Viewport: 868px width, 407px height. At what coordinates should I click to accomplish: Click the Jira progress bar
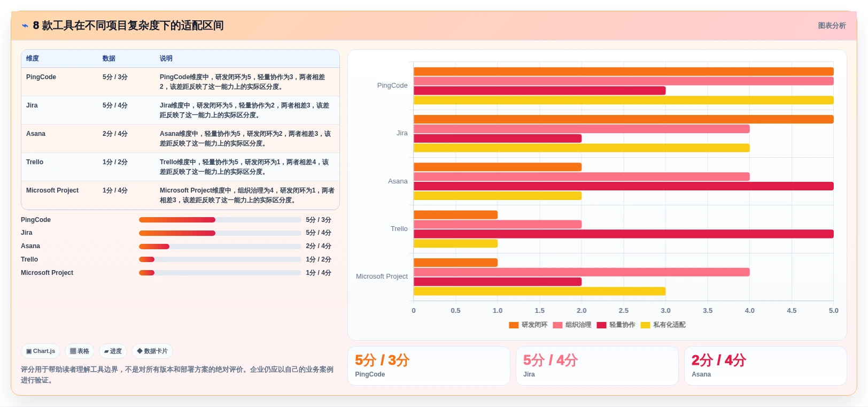pos(220,233)
